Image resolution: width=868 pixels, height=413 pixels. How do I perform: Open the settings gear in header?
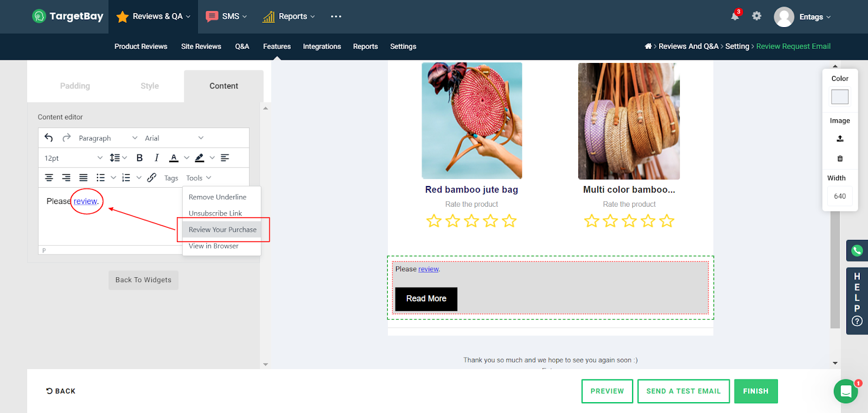pyautogui.click(x=757, y=16)
